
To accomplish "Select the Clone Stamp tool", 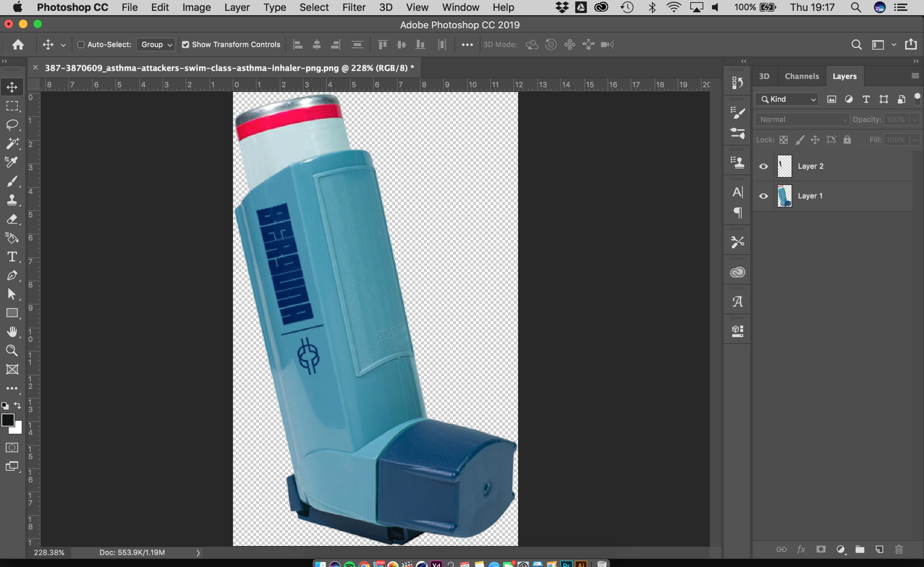I will pyautogui.click(x=12, y=200).
